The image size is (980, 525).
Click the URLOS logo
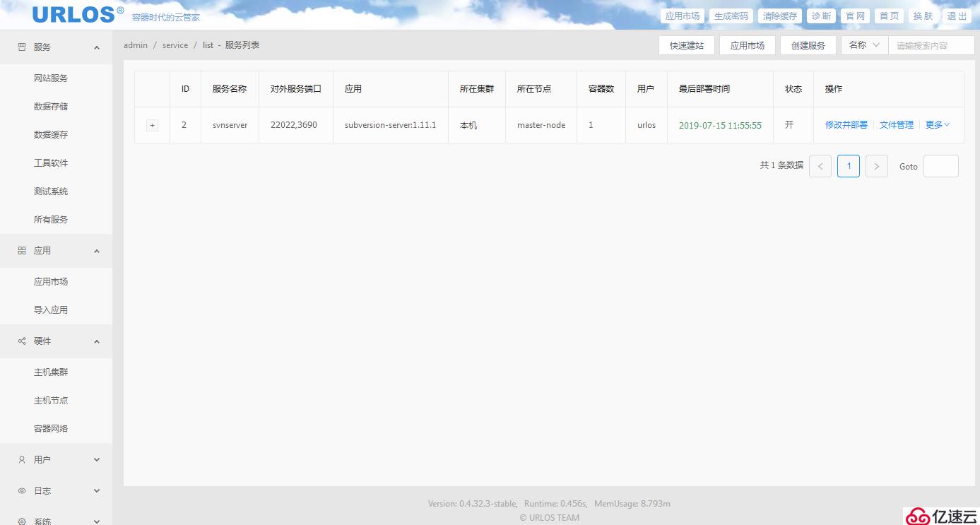(78, 14)
